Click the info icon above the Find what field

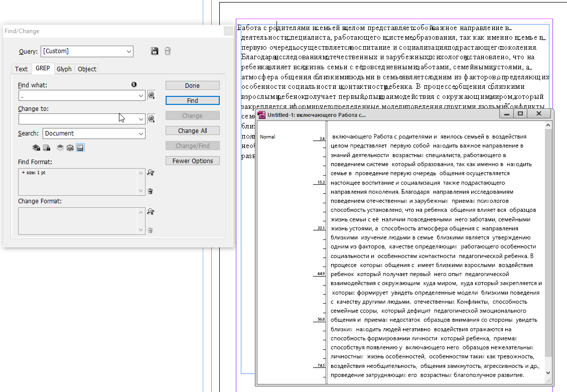point(134,84)
